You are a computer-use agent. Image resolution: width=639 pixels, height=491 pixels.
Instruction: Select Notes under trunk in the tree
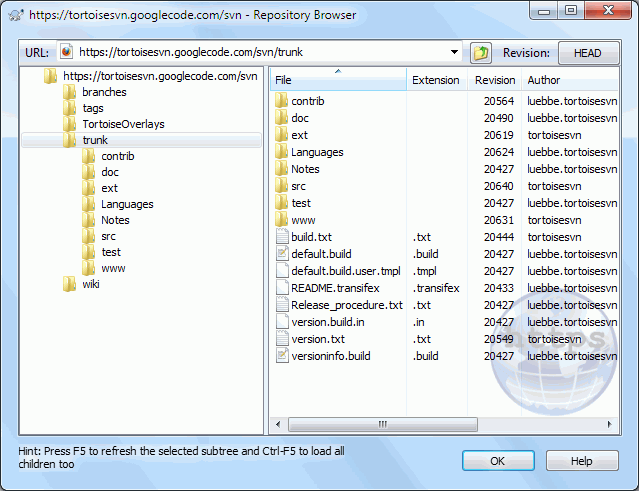click(x=115, y=220)
